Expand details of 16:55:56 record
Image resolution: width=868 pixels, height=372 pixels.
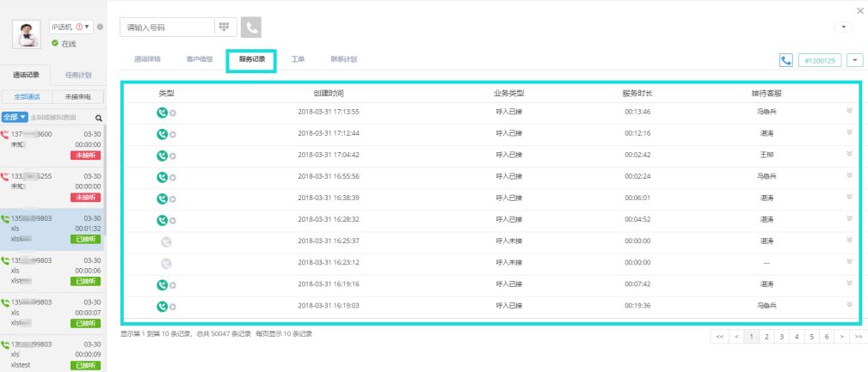point(849,174)
